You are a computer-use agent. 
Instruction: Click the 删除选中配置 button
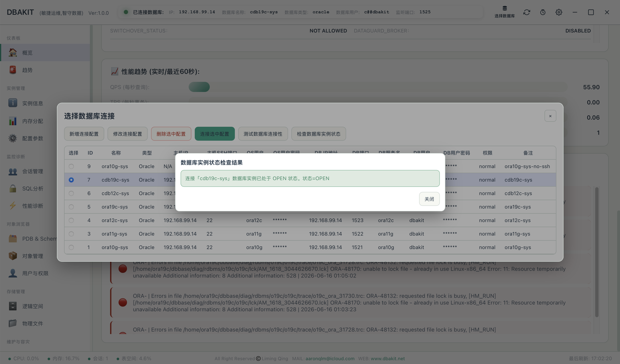click(171, 134)
